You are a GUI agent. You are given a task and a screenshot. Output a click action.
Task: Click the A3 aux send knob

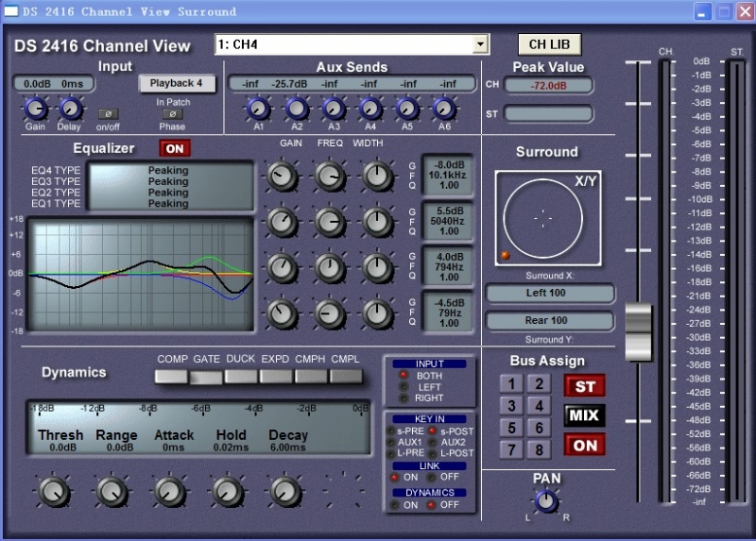tap(334, 109)
